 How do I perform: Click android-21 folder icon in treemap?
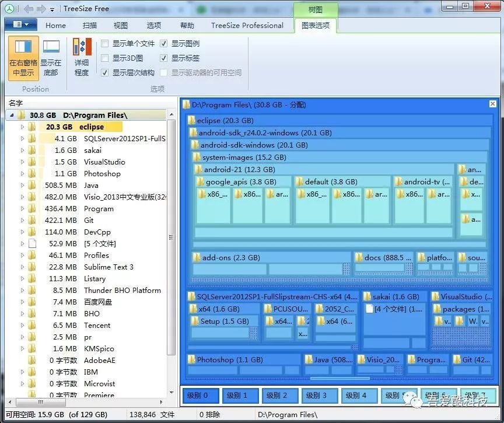(199, 169)
